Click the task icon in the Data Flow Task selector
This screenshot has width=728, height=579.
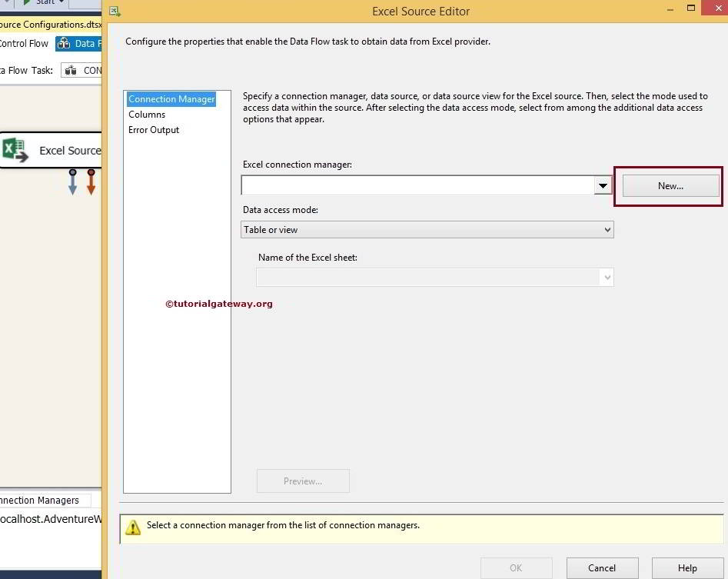click(x=69, y=70)
